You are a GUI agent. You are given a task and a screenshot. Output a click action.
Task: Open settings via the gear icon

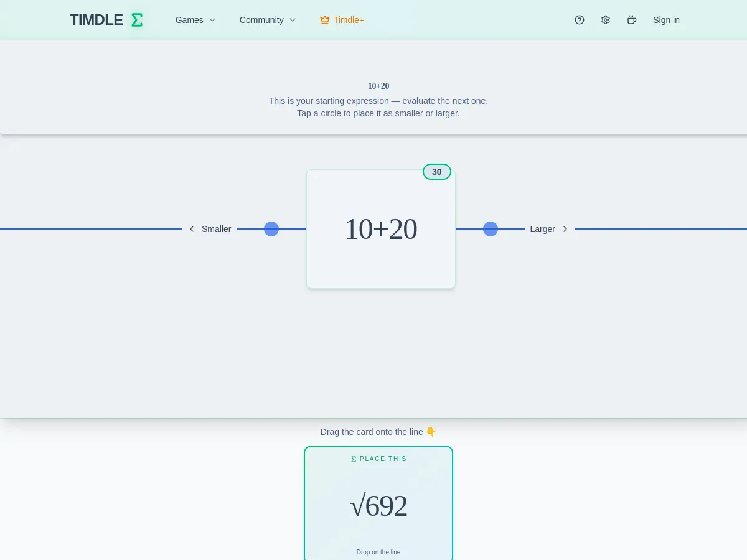pyautogui.click(x=606, y=20)
